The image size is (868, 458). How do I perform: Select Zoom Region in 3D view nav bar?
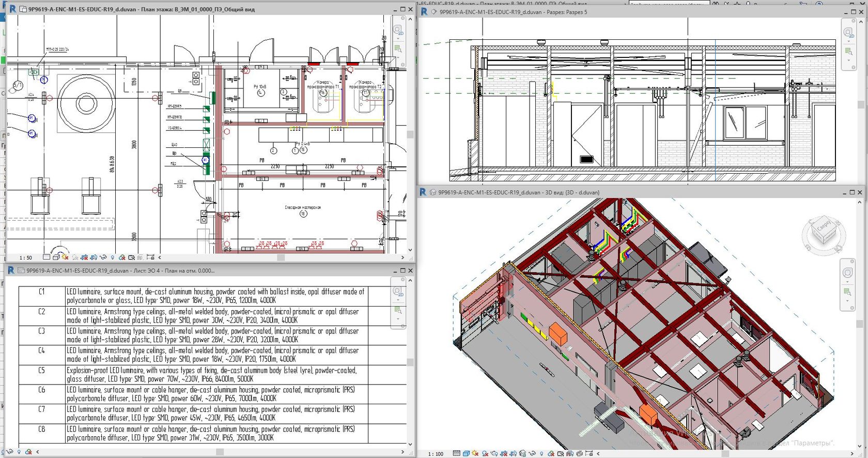848,292
